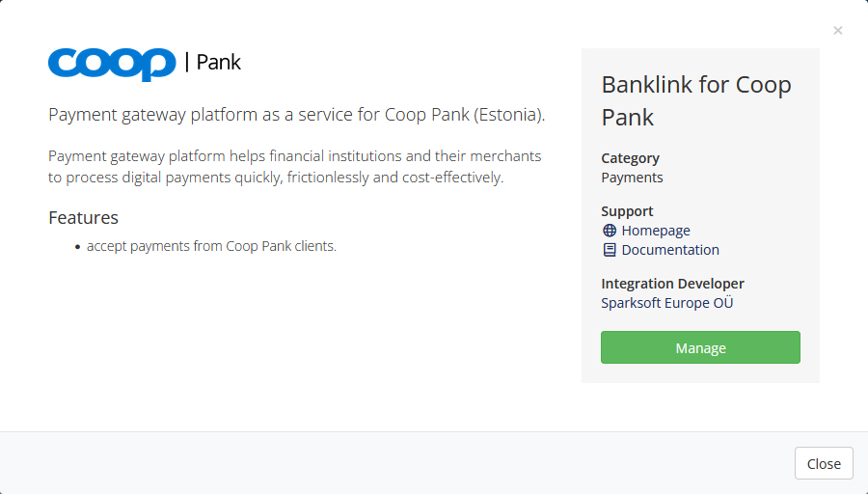This screenshot has width=868, height=494.
Task: Click the globe icon beside Homepage
Action: click(610, 231)
